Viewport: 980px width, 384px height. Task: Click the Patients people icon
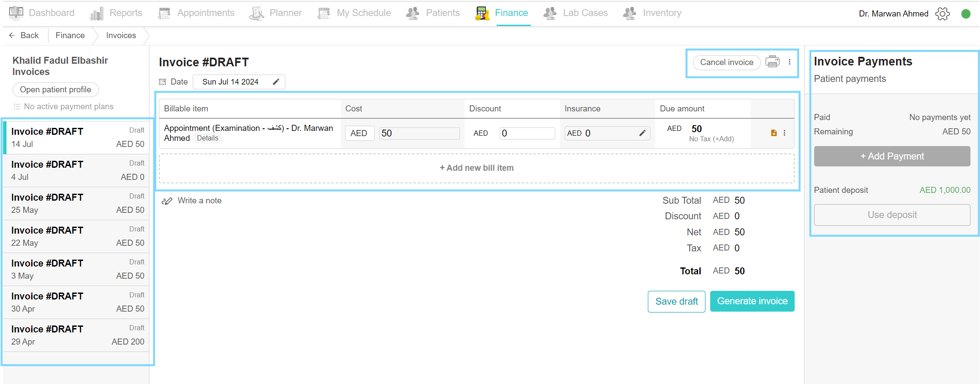(413, 13)
